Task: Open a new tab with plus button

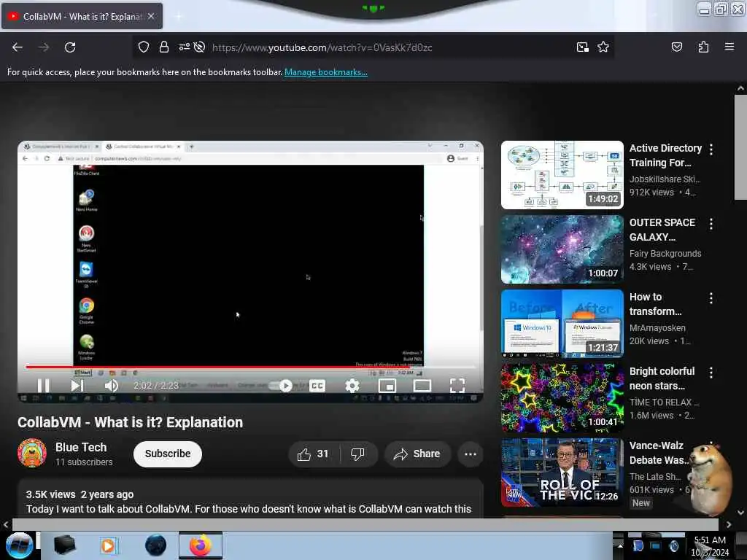Action: pos(179,16)
